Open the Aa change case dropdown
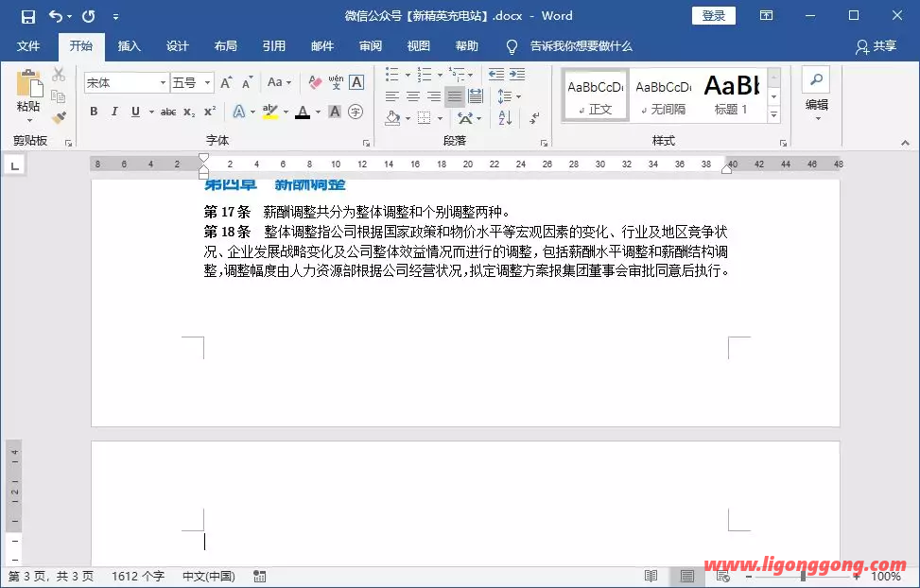The image size is (920, 588). [x=279, y=83]
